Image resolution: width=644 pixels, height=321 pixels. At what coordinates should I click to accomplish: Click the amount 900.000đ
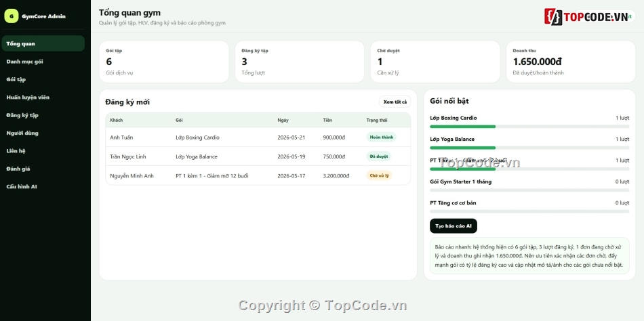pyautogui.click(x=334, y=137)
